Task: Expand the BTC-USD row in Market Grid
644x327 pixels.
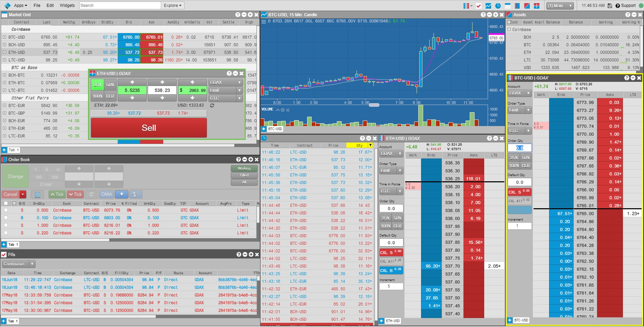Action: click(4, 37)
